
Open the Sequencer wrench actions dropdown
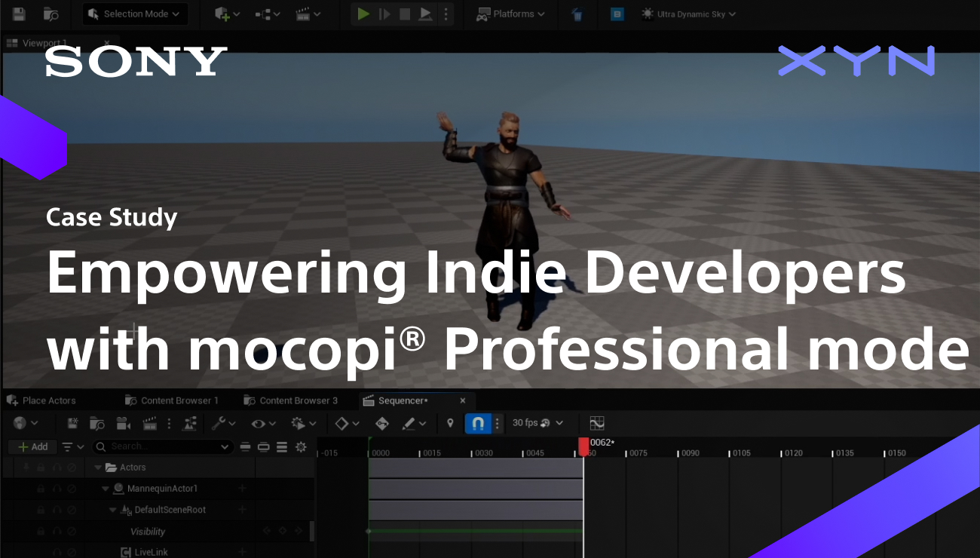coord(223,423)
